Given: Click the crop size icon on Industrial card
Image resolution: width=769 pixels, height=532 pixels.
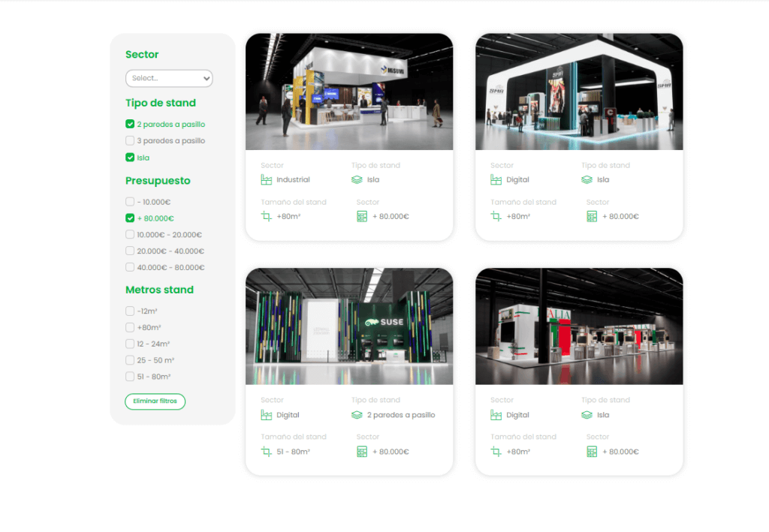Looking at the screenshot, I should (x=266, y=217).
